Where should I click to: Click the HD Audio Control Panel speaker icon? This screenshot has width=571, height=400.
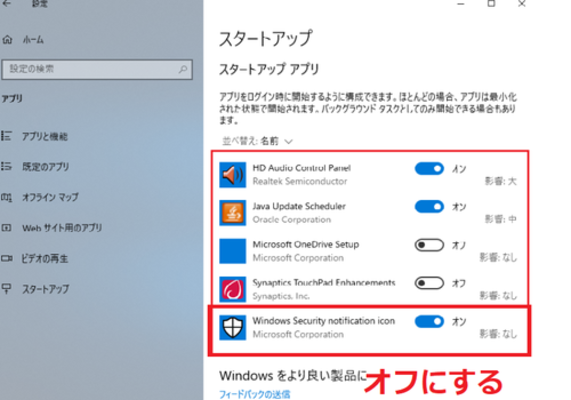point(232,175)
